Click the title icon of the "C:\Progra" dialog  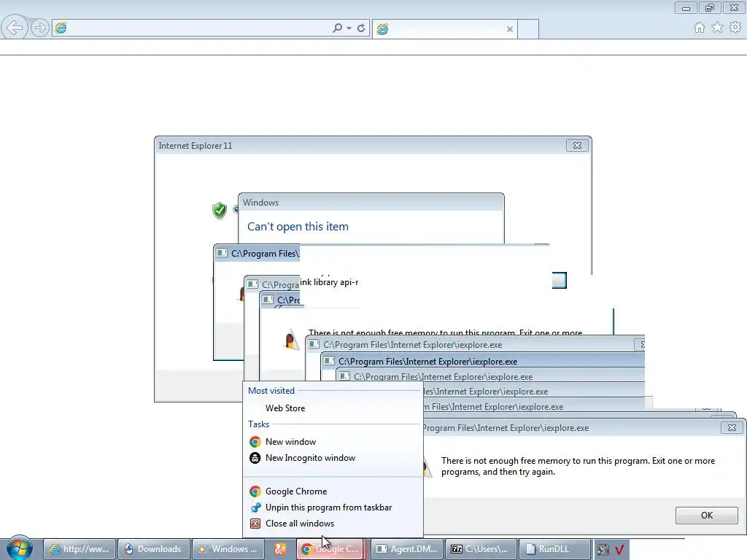pyautogui.click(x=252, y=284)
